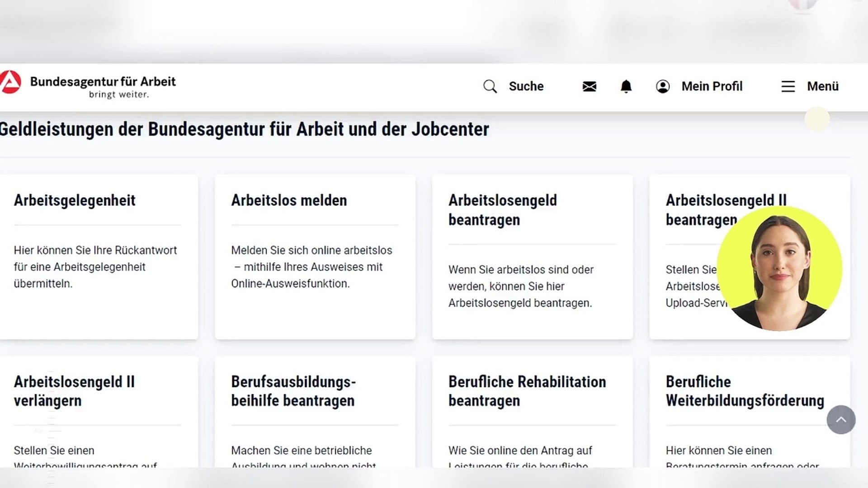This screenshot has width=868, height=488.
Task: Click the Geldleistungen page heading
Action: (244, 129)
